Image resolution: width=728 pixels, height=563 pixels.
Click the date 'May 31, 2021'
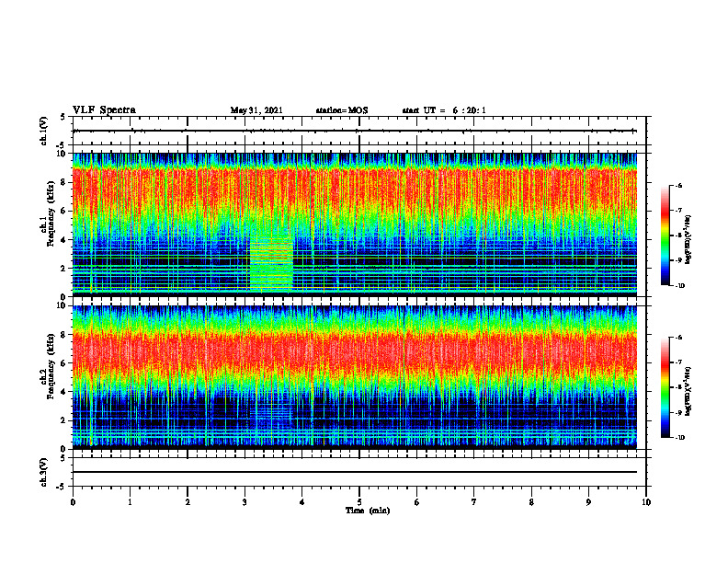tap(256, 110)
